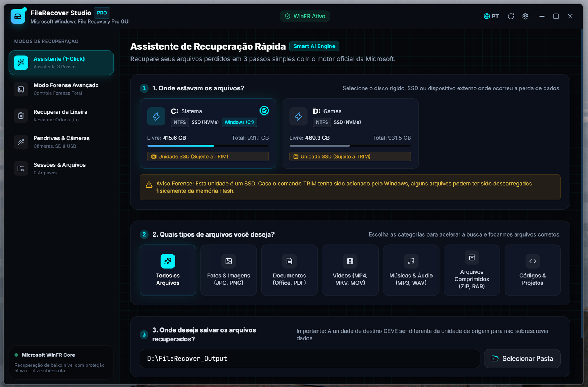
Task: Click the D:\FileRecover_Output path field
Action: [x=310, y=358]
